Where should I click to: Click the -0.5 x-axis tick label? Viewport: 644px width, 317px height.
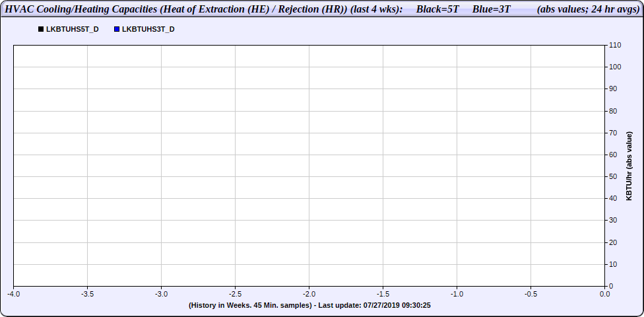tap(531, 294)
